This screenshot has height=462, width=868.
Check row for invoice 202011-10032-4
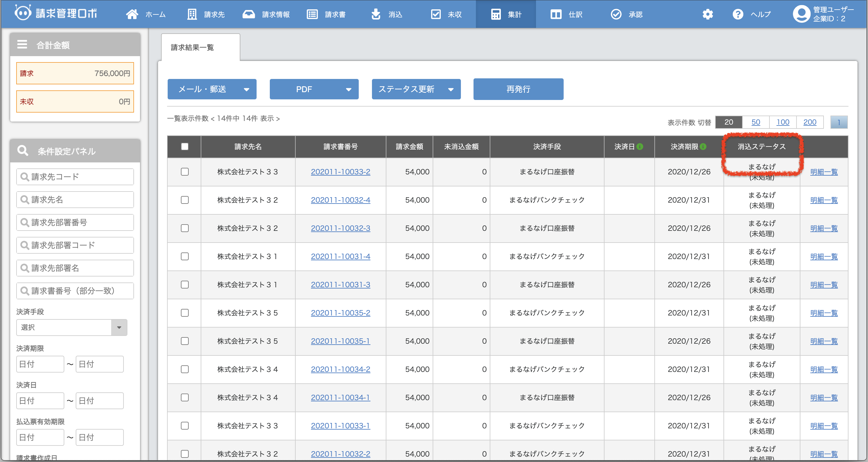(185, 200)
